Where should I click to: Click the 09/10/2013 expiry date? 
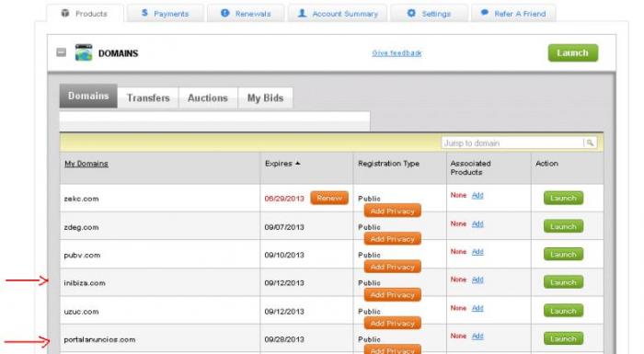tap(284, 255)
